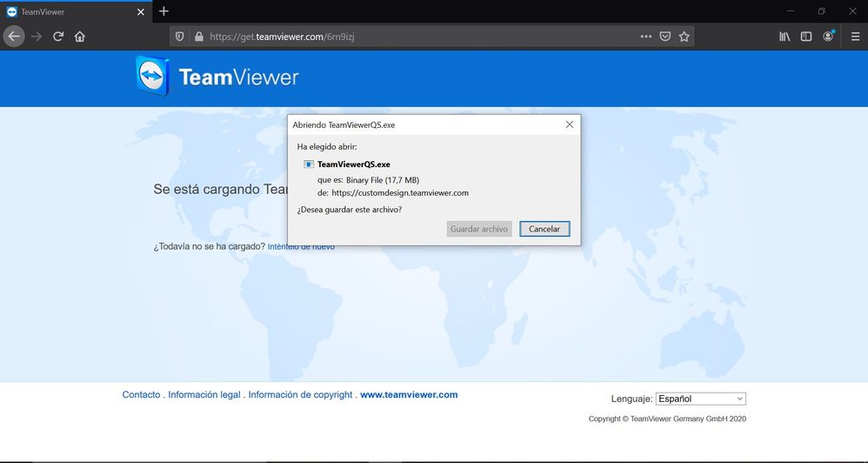Restore down the browser window
Viewport: 868px width, 463px height.
tap(822, 11)
